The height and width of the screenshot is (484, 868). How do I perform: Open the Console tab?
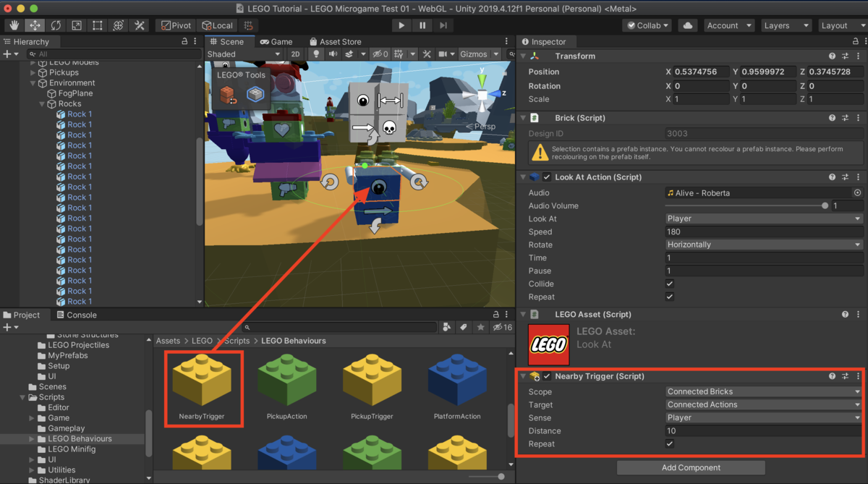76,315
